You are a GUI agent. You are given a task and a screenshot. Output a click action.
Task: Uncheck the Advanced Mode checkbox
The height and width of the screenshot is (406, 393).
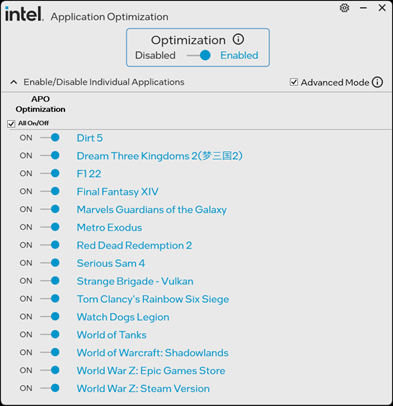pos(294,82)
